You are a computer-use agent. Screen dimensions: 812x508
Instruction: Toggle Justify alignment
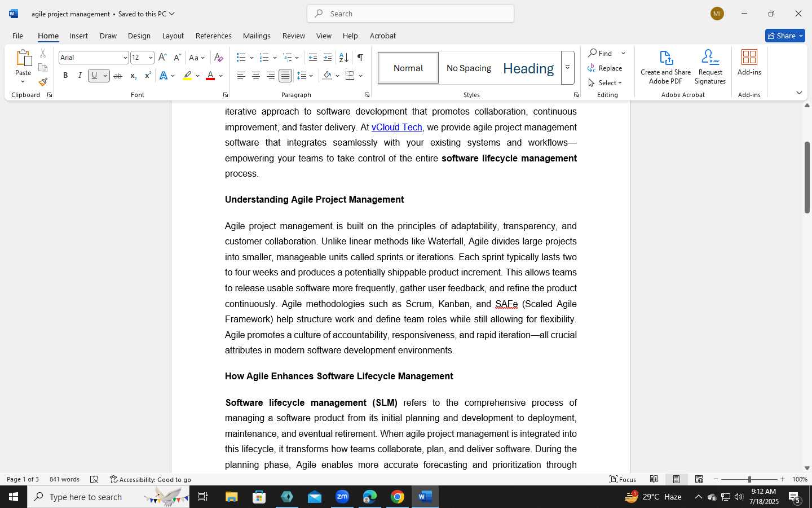point(285,76)
